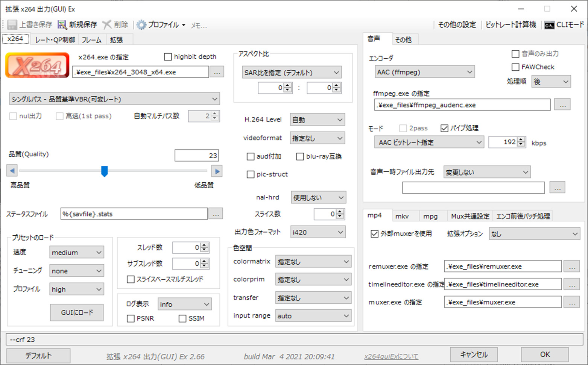This screenshot has height=365, width=588.
Task: Switch to CLIモード via its console icon
Action: (549, 25)
